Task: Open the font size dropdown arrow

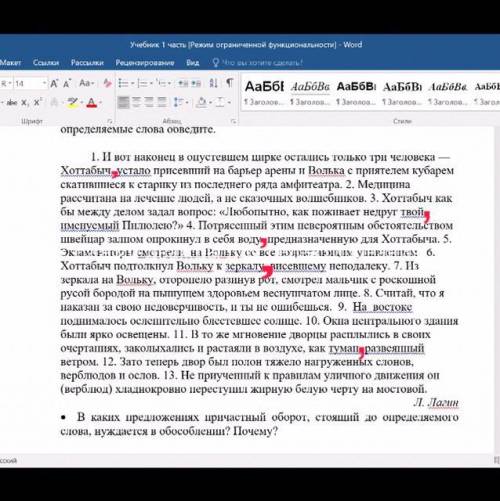Action: click(x=44, y=83)
